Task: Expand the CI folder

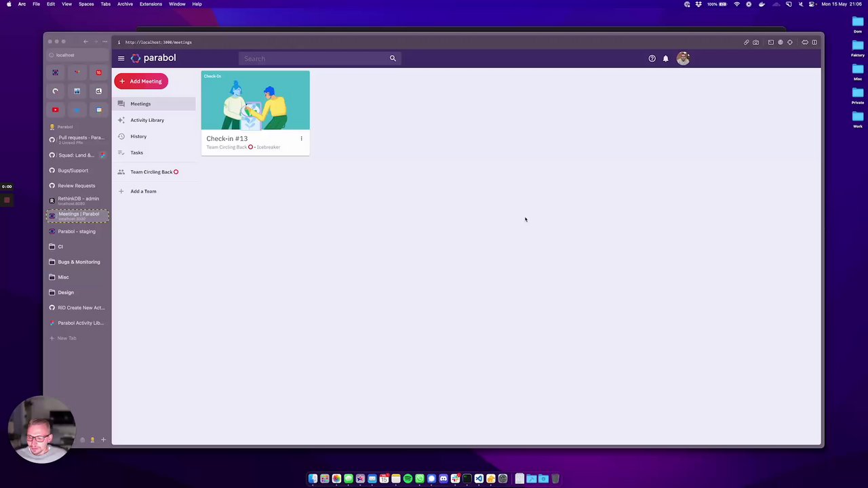Action: (77, 247)
